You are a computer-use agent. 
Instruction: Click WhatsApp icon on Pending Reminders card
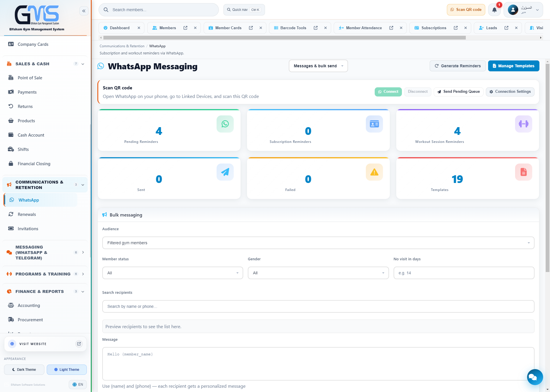[x=225, y=124]
